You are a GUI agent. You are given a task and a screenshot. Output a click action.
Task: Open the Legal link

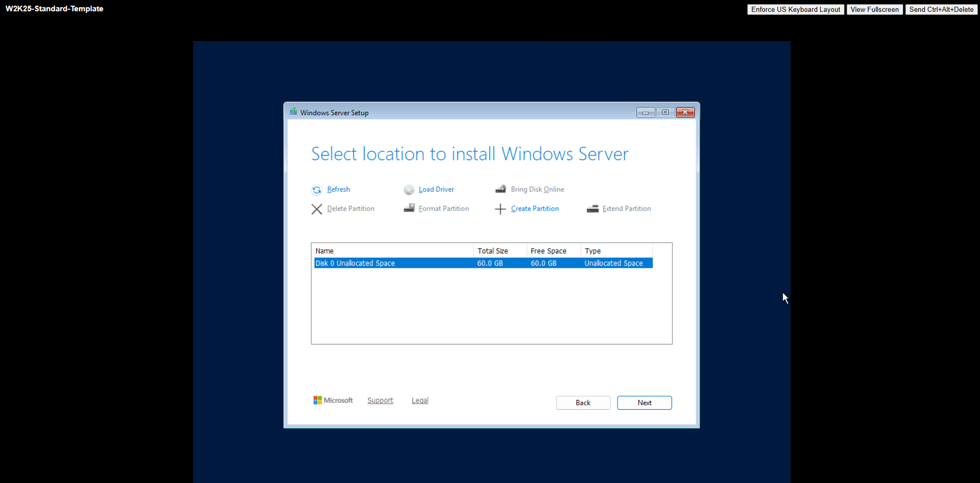(420, 401)
